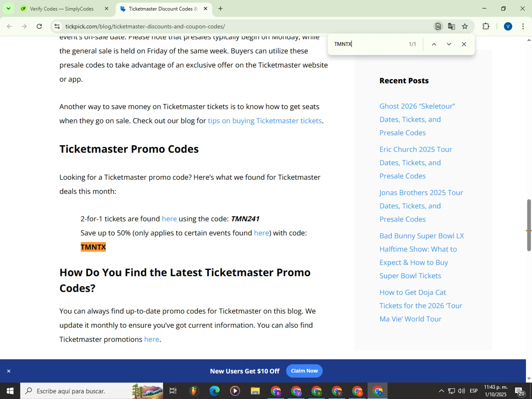Viewport: 532px width, 399px height.
Task: Switch to the Verify Codes SimplyCodes tab
Action: (61, 9)
